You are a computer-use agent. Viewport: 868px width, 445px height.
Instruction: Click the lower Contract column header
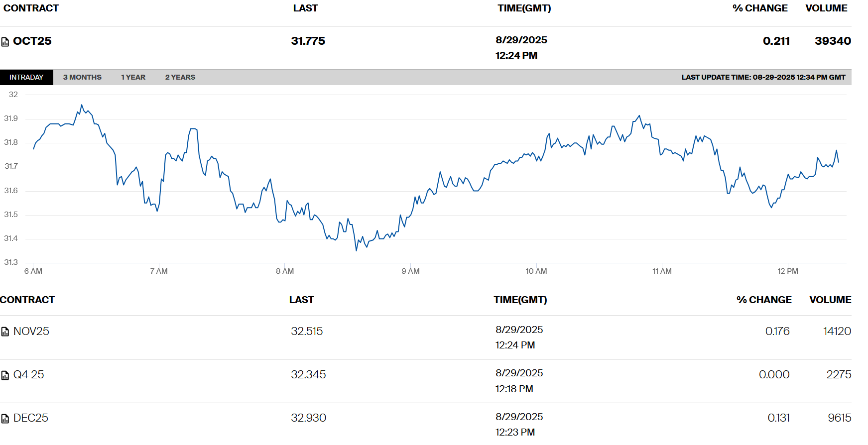pos(27,300)
